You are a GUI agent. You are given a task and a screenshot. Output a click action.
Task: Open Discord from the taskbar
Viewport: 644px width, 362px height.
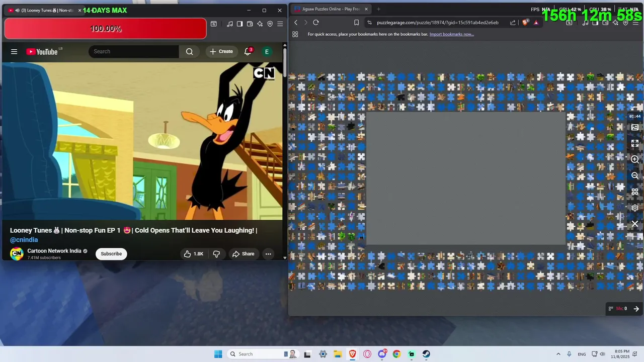pyautogui.click(x=382, y=354)
